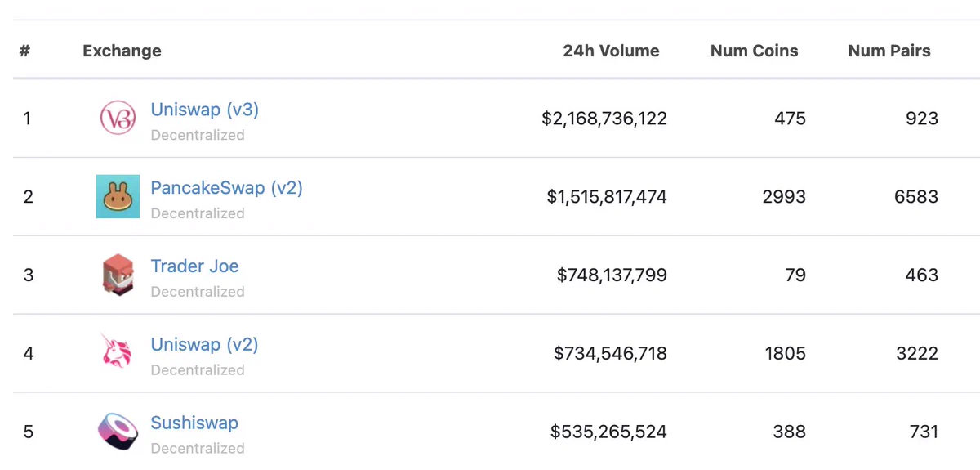This screenshot has height=470, width=980.
Task: Click the Sushiswap sushi roll icon
Action: pyautogui.click(x=118, y=431)
